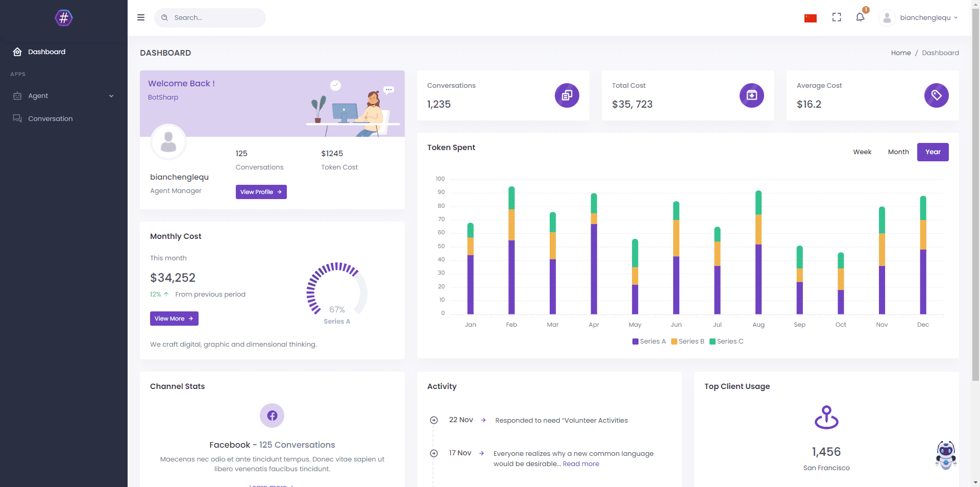
Task: Click the 1,235 conversations value
Action: pyautogui.click(x=439, y=104)
